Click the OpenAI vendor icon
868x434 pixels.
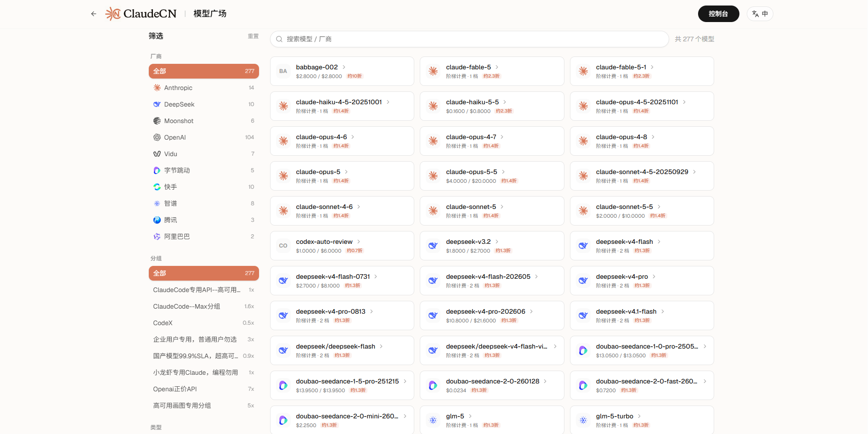pyautogui.click(x=157, y=137)
